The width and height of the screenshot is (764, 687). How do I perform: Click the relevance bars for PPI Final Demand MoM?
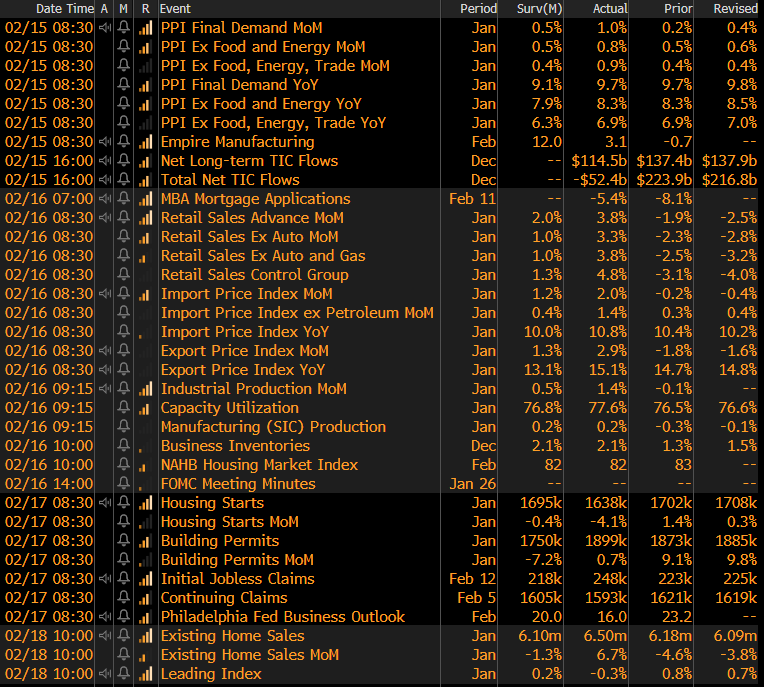[x=145, y=28]
